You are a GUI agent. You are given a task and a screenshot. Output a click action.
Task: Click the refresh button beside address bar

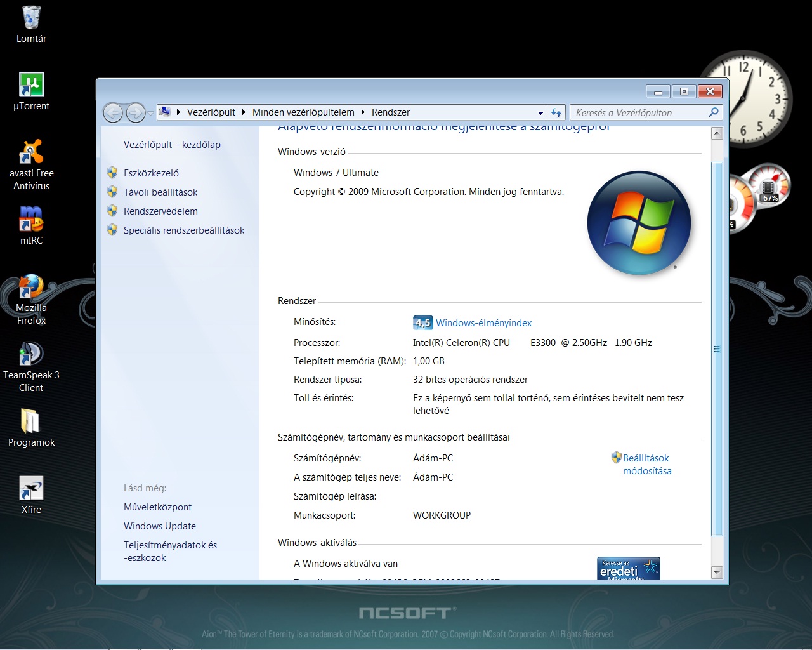(556, 112)
